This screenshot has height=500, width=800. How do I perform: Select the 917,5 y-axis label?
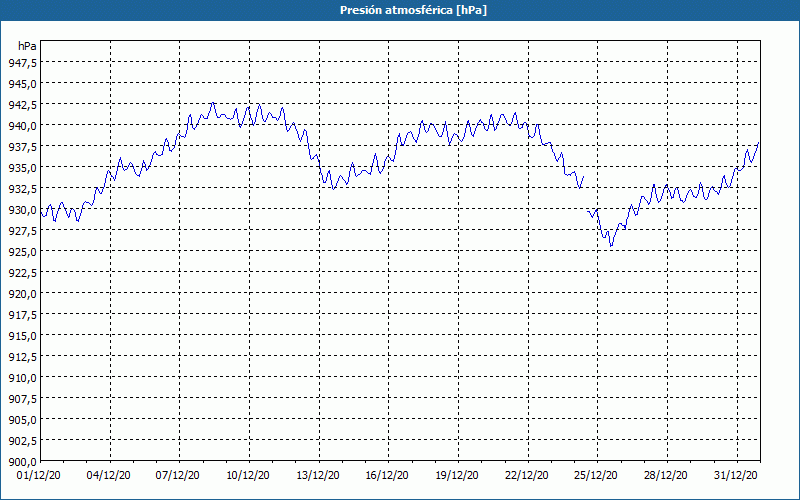tap(22, 314)
